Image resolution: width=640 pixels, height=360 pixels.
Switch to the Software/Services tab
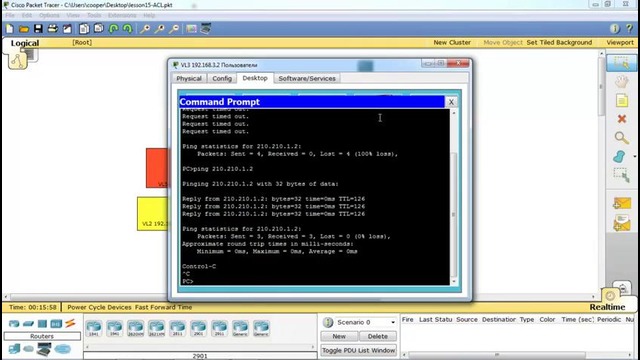(307, 78)
